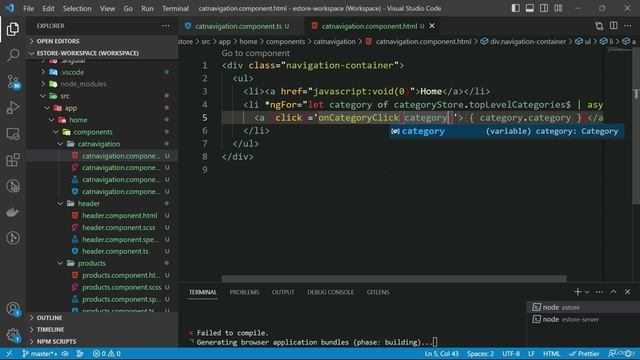Viewport: 640px width, 360px height.
Task: Add a new terminal with plus icon
Action: point(577,292)
